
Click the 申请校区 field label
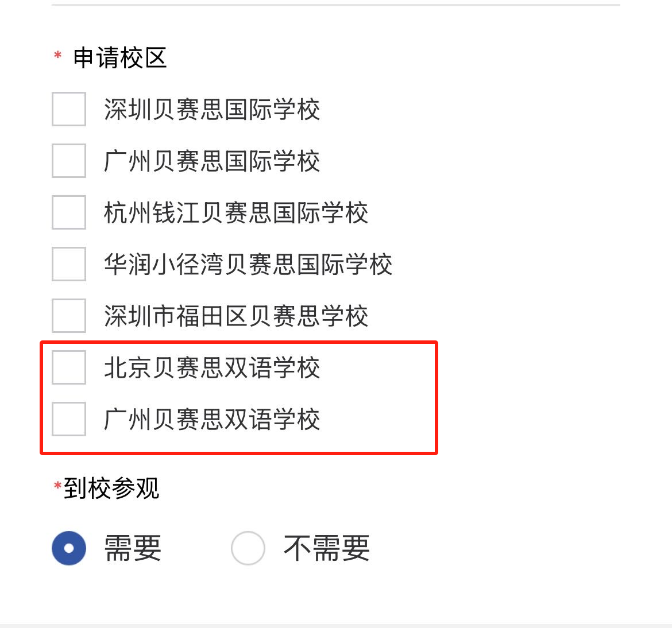point(119,57)
